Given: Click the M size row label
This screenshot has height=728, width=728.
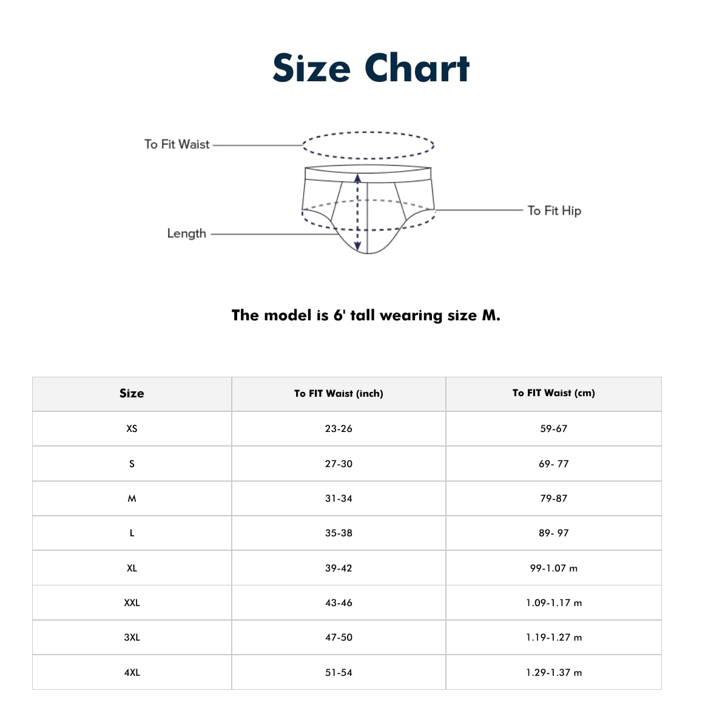Looking at the screenshot, I should pyautogui.click(x=132, y=498).
